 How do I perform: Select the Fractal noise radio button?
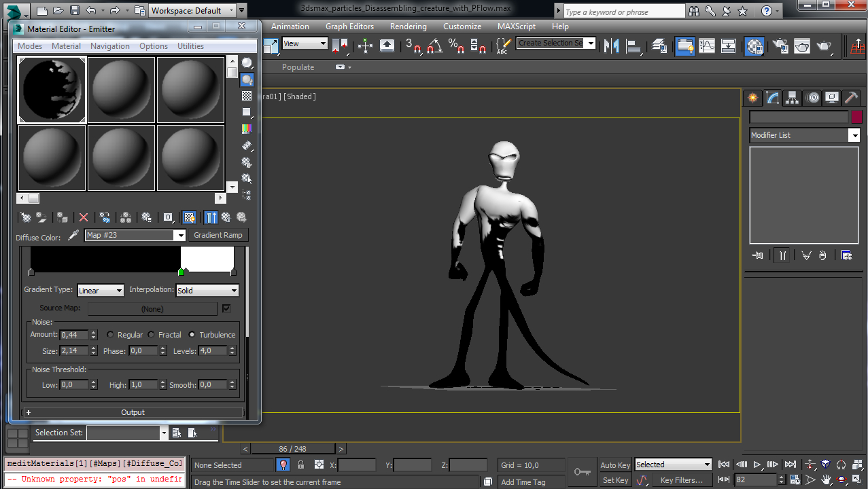pyautogui.click(x=151, y=335)
